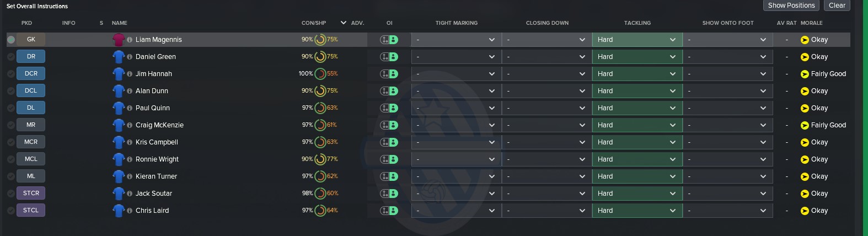Viewport: 868px width, 236px height.
Task: Open Closing Down dropdown for Ronnie Wright
Action: click(546, 159)
